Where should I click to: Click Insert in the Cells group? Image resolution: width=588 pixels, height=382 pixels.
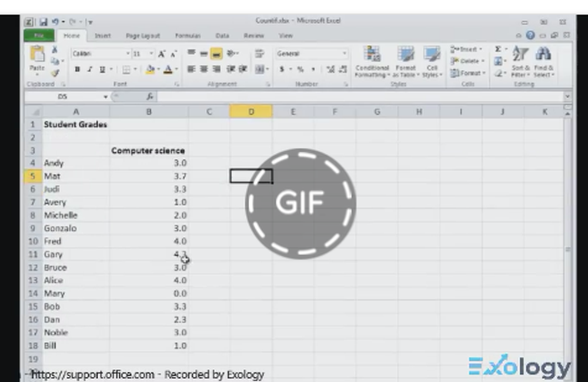click(467, 49)
